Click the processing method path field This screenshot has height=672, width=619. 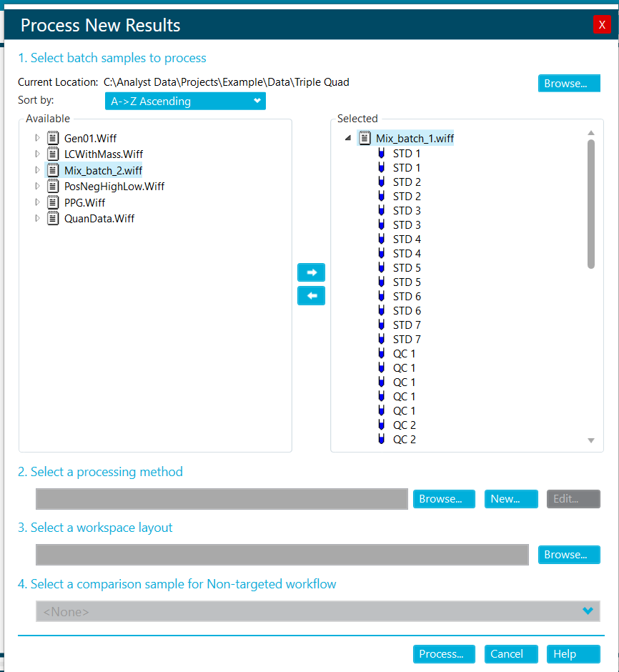pos(222,499)
